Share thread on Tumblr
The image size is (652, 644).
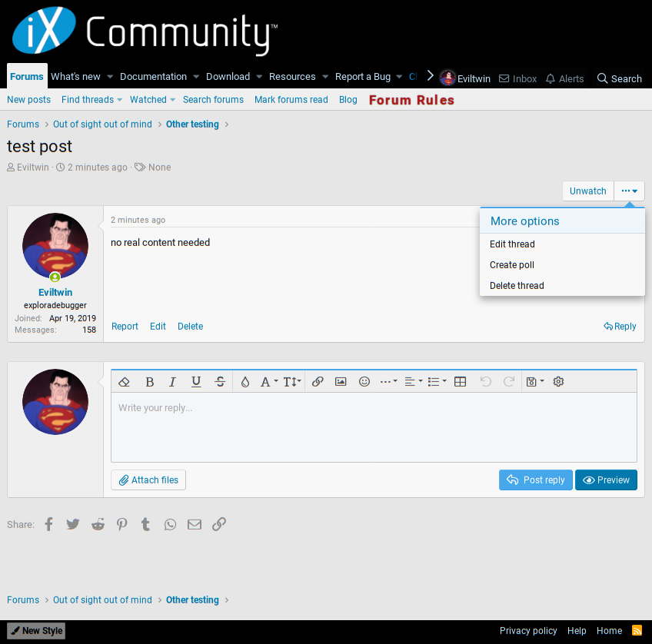pos(145,524)
